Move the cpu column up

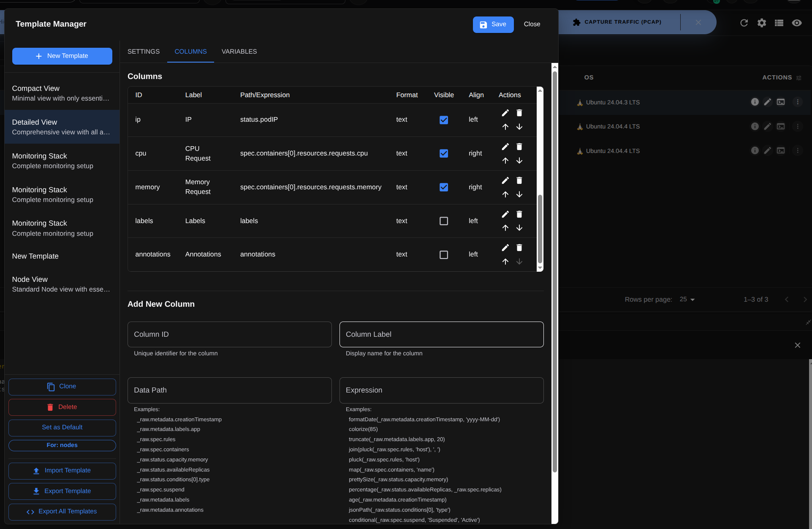[505, 161]
